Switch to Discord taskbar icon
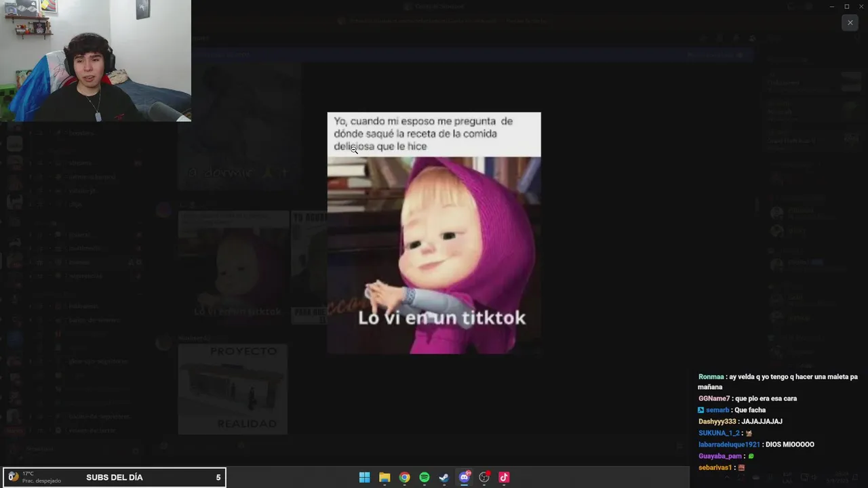Screen dimensions: 868x488 click(x=465, y=477)
